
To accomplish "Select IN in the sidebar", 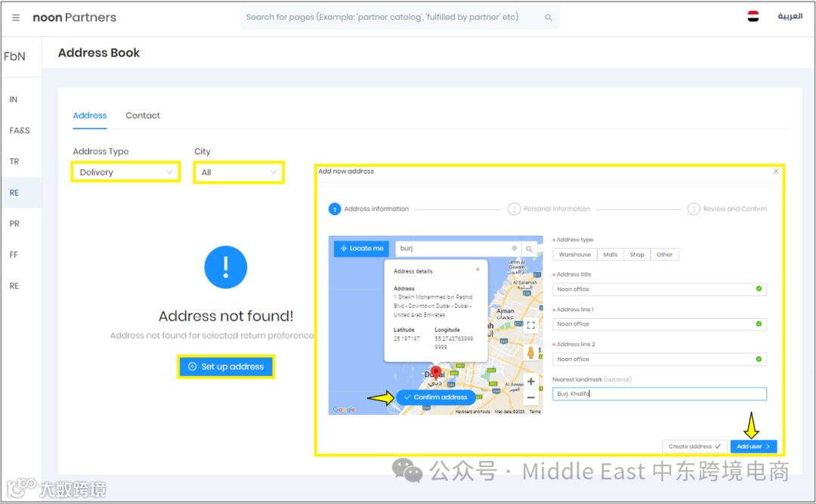I will pos(14,99).
